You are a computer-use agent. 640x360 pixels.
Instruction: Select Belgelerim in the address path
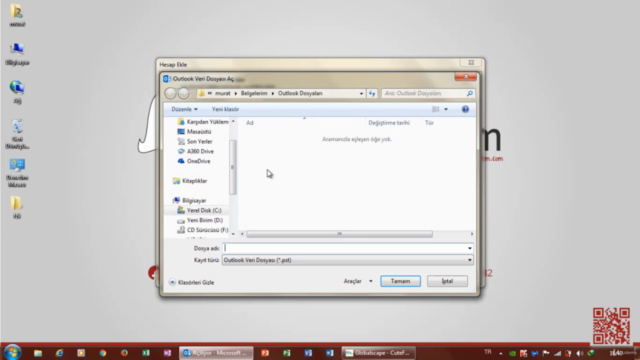(x=254, y=93)
